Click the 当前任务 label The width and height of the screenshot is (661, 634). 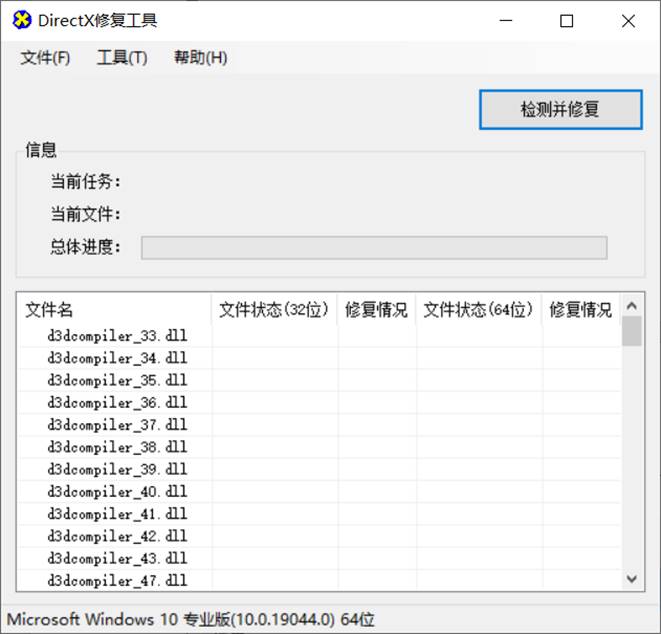pyautogui.click(x=86, y=182)
